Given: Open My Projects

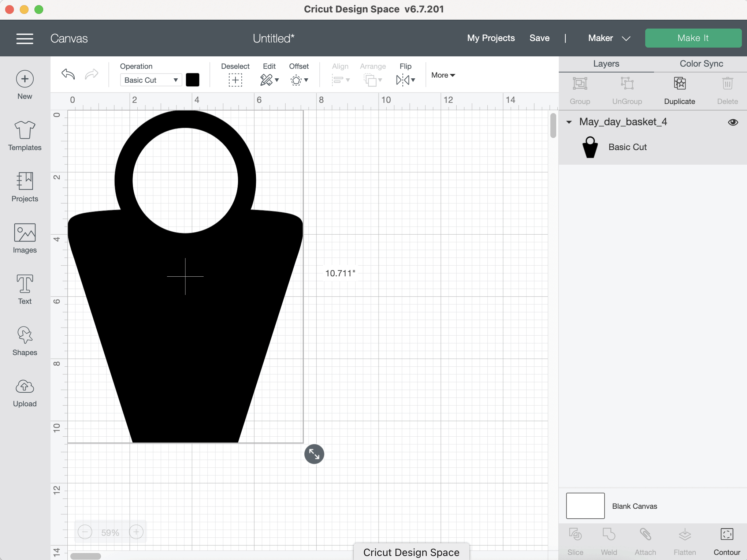Looking at the screenshot, I should 491,38.
